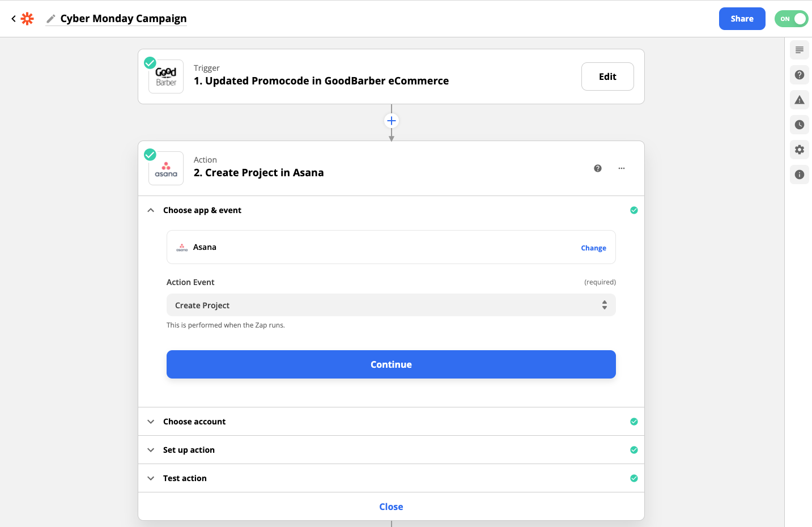Screen dimensions: 812x527
Task: Toggle the Zap ON switch off
Action: pyautogui.click(x=791, y=19)
